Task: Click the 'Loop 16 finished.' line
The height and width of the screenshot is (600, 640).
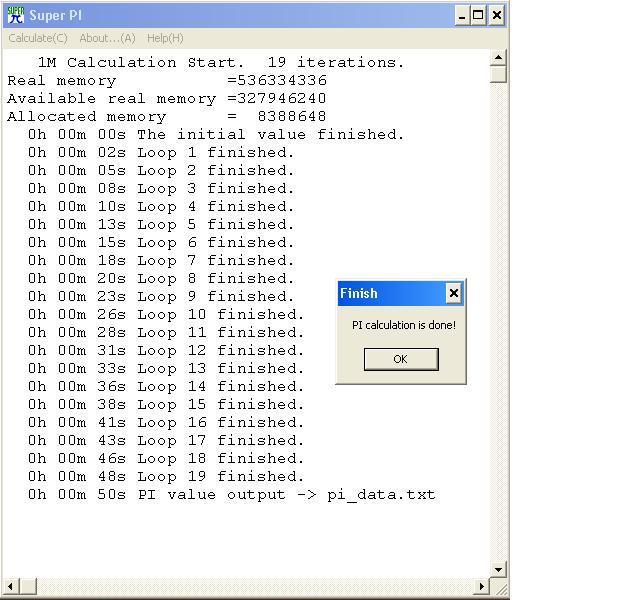Action: (166, 422)
